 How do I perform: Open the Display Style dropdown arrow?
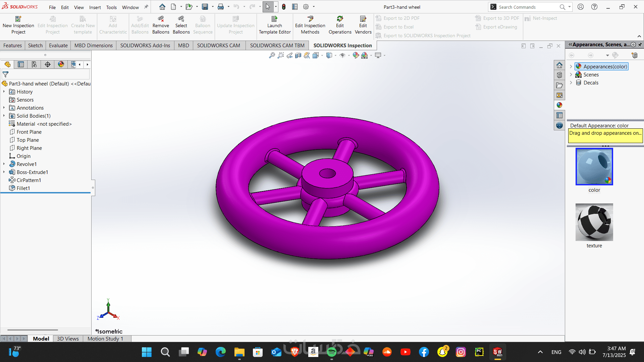(335, 55)
